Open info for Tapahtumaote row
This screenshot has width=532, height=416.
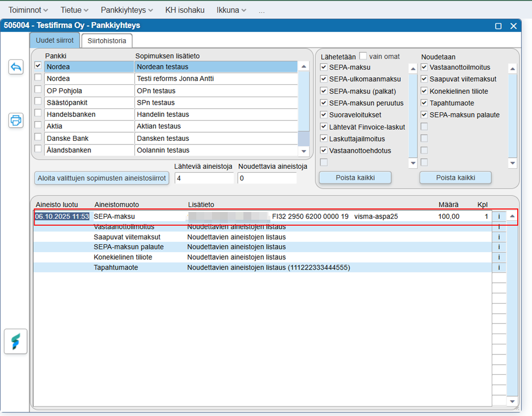(x=499, y=268)
